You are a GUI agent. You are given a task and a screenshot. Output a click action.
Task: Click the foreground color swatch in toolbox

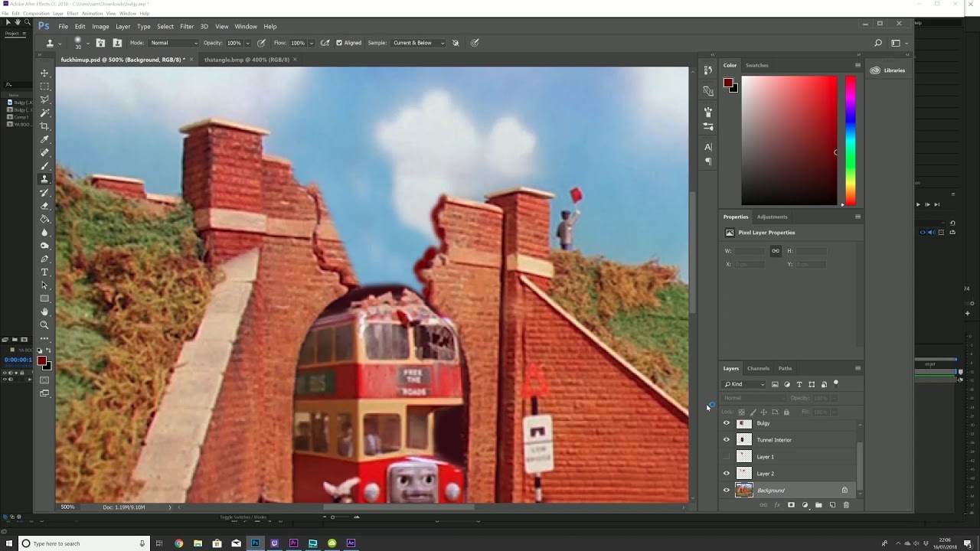(x=42, y=360)
